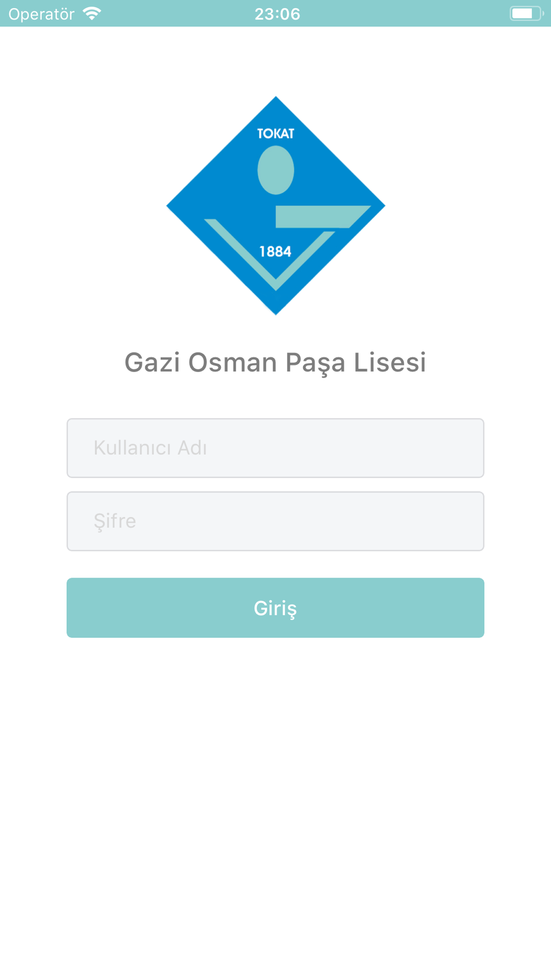This screenshot has height=980, width=551.
Task: Tap the battery indicator icon
Action: point(527,14)
